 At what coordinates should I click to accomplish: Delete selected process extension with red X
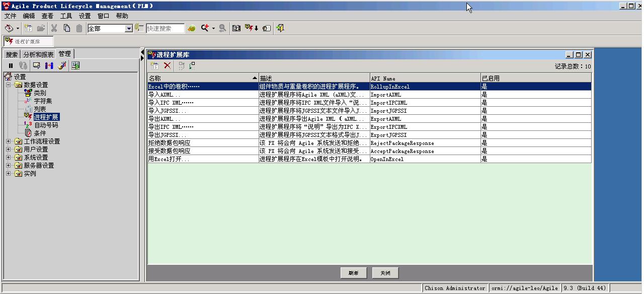click(x=168, y=65)
